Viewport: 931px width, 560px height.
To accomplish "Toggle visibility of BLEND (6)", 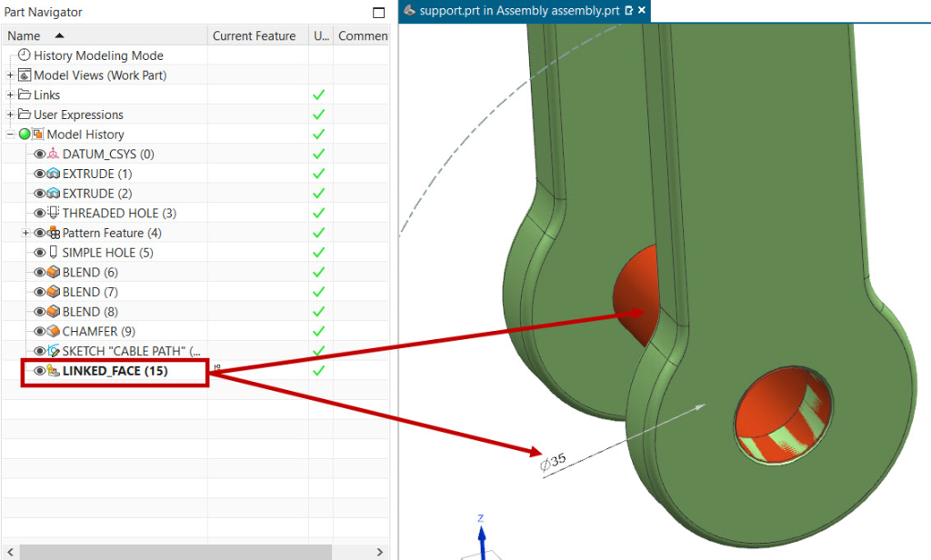I will pos(39,273).
